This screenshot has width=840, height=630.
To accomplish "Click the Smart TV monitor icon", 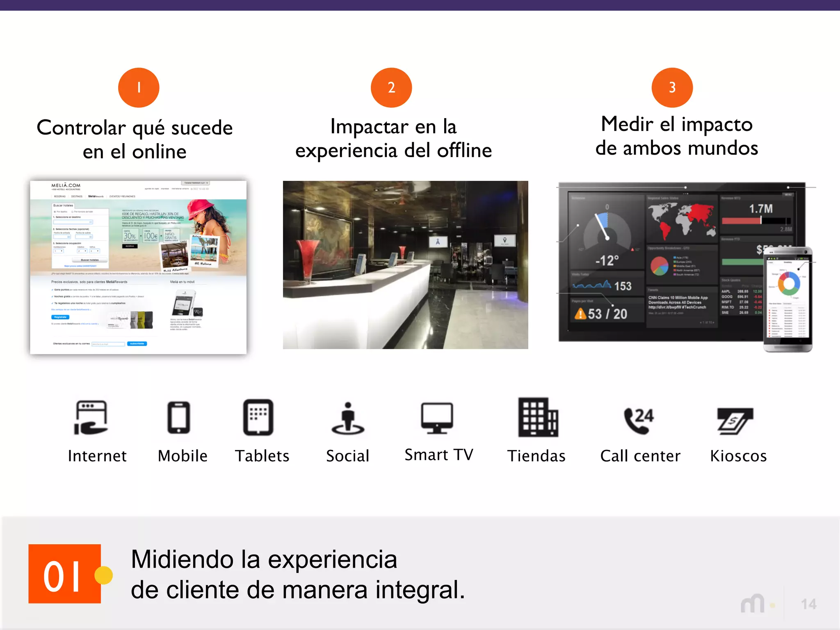I will pos(437,418).
